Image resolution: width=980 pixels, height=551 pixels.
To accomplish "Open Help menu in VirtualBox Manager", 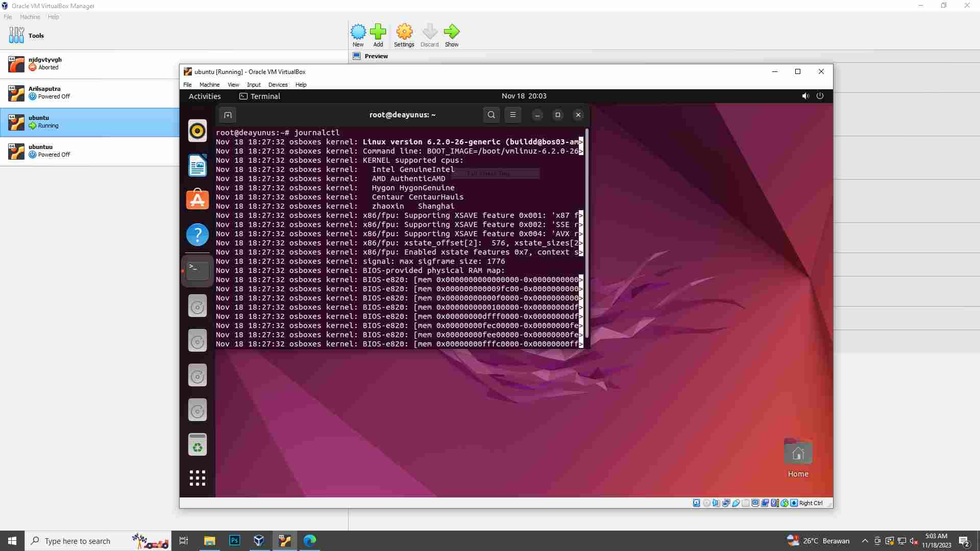I will (x=53, y=17).
